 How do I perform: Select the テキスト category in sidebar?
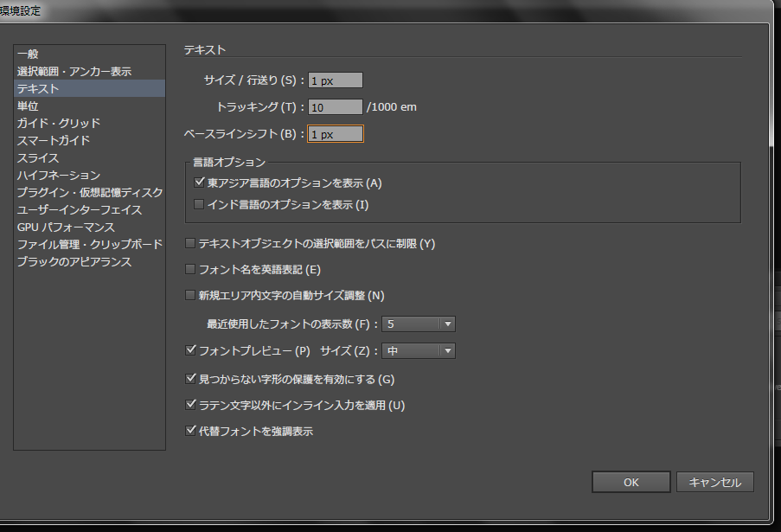point(90,88)
